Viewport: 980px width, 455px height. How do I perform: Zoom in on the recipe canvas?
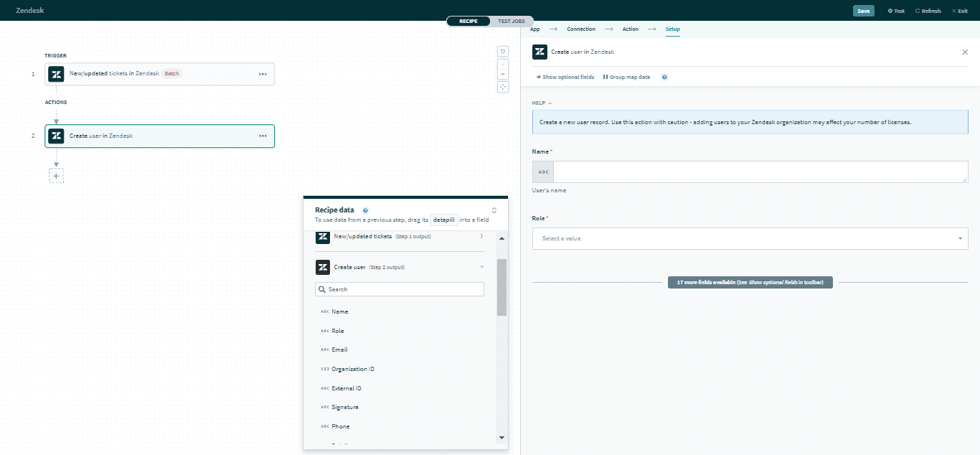click(502, 63)
